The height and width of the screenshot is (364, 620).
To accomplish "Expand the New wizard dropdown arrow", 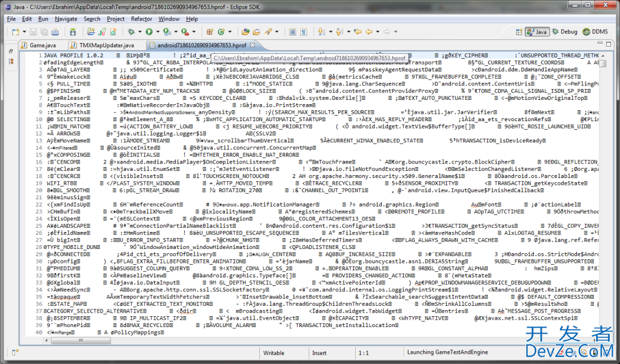I will [24, 31].
